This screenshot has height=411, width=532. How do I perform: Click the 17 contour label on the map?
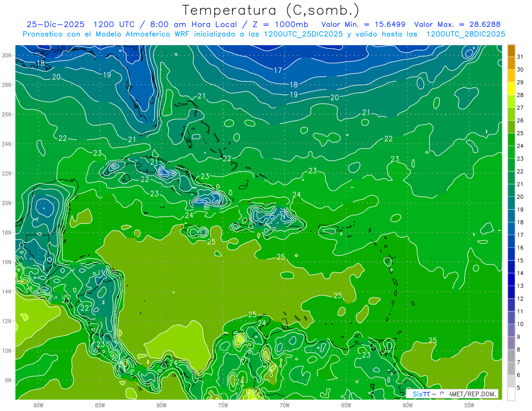pyautogui.click(x=278, y=70)
